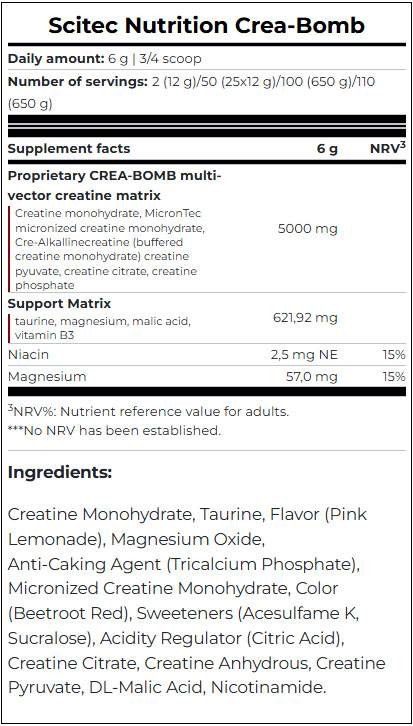Click Proprietary CREA-BOMB multi-vector creatine matrix heading
The height and width of the screenshot is (726, 413).
tap(115, 186)
